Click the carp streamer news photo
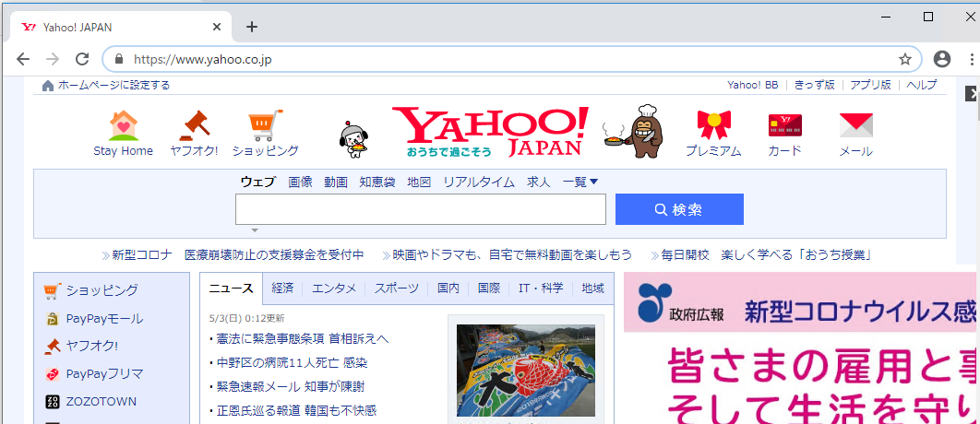 (x=526, y=371)
